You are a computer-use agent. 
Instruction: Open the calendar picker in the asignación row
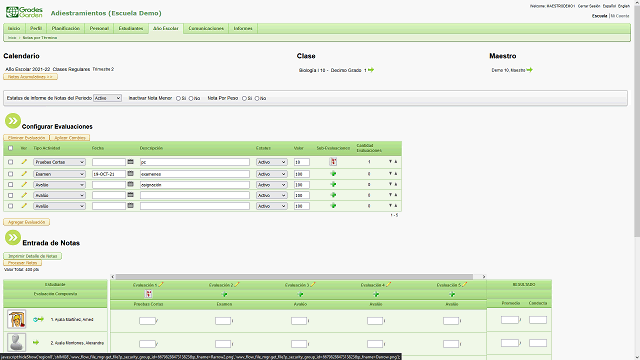[x=131, y=184]
